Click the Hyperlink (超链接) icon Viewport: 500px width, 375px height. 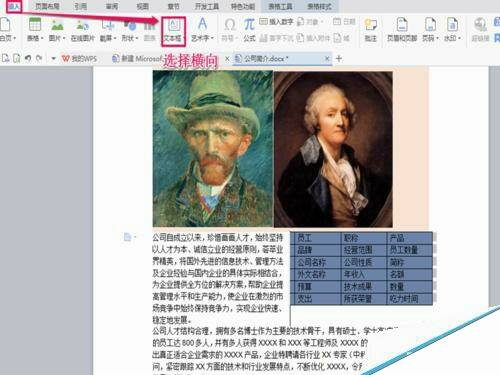click(x=480, y=25)
